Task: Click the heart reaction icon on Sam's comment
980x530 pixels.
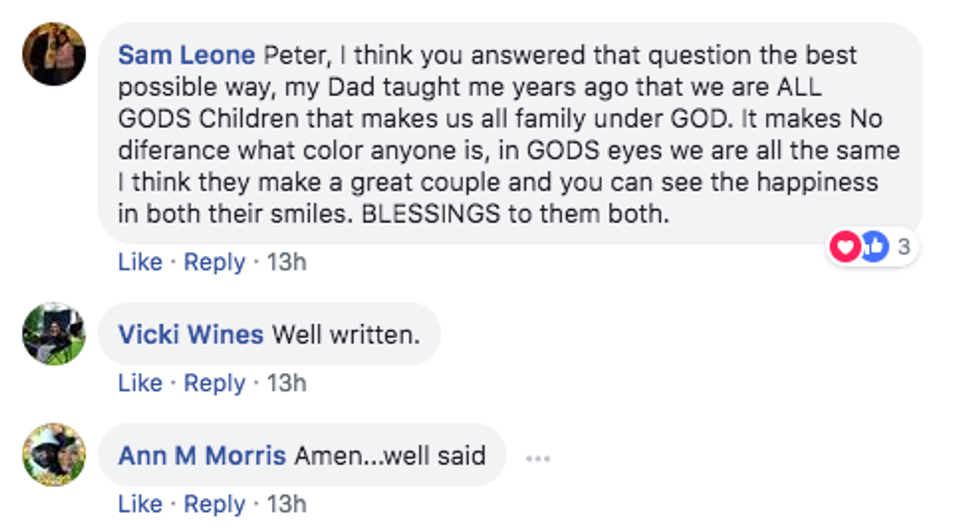Action: (x=845, y=246)
